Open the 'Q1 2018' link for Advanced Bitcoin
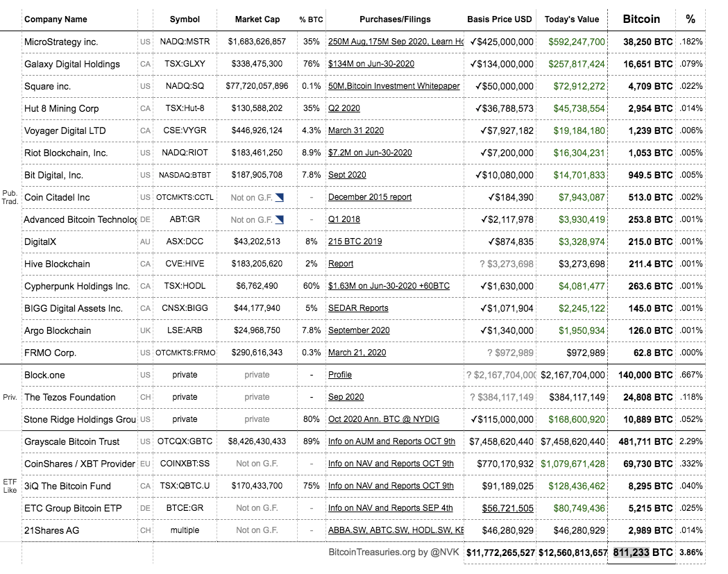Viewport: 728px width, 574px height. click(344, 219)
